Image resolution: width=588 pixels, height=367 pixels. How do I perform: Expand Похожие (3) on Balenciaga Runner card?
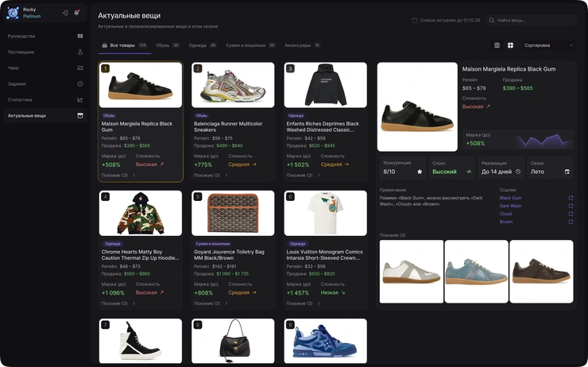click(211, 175)
